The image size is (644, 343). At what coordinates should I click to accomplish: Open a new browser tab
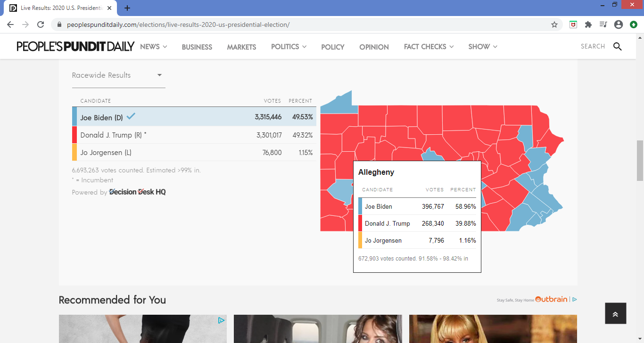pyautogui.click(x=127, y=8)
